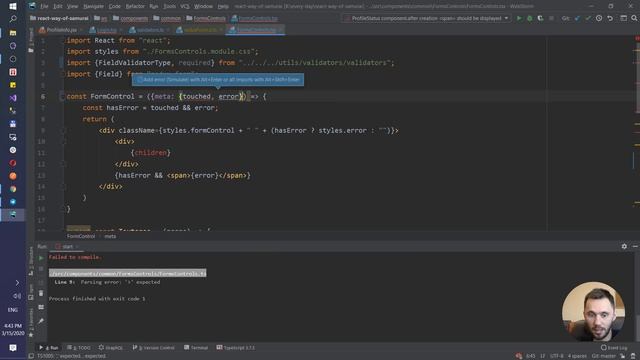Click 'components' breadcrumb in navigation bar
This screenshot has width=640, height=360.
tap(131, 18)
